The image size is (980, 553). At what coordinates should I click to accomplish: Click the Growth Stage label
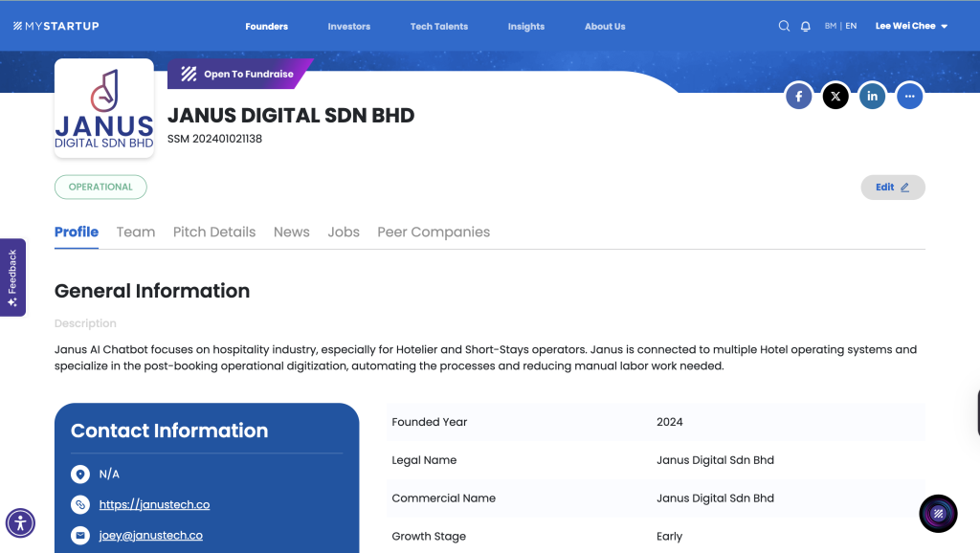(x=429, y=536)
